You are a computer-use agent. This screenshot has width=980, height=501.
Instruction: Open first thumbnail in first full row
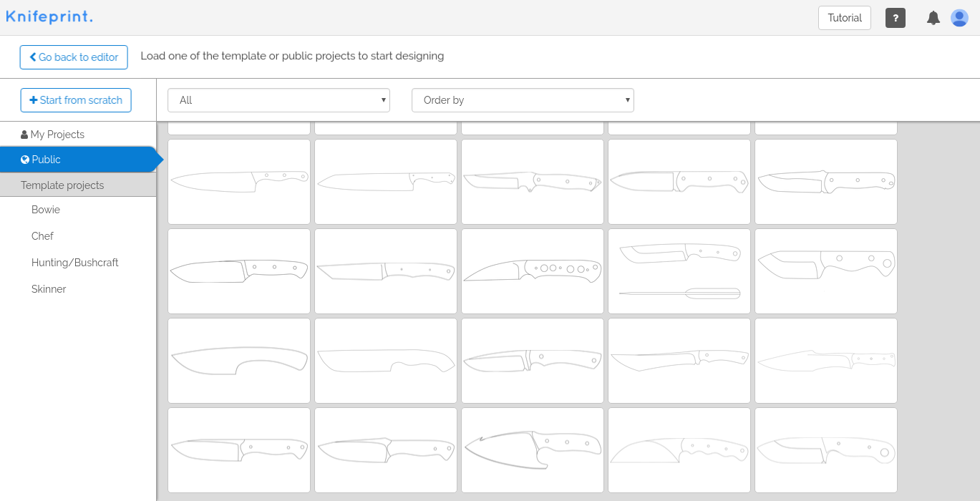pyautogui.click(x=239, y=182)
